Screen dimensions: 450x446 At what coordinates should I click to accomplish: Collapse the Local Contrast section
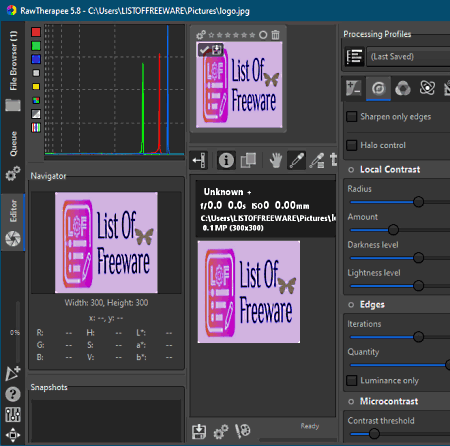tap(390, 170)
